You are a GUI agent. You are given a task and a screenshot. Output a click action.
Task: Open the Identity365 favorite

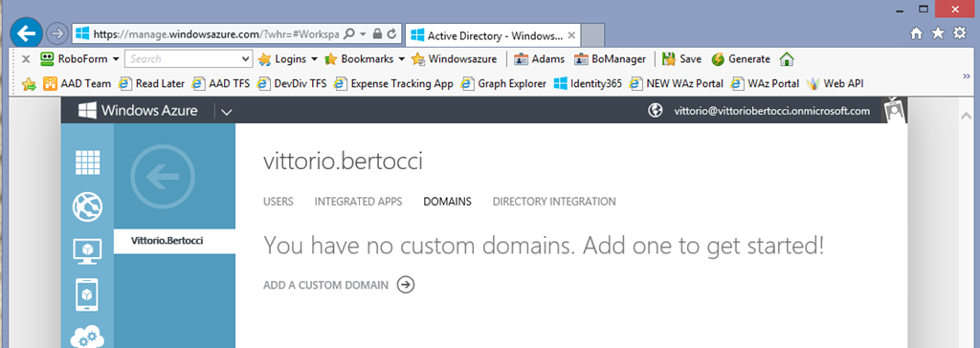(588, 84)
